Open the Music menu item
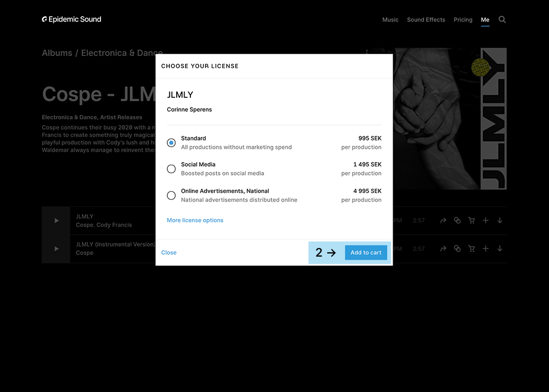 click(390, 20)
